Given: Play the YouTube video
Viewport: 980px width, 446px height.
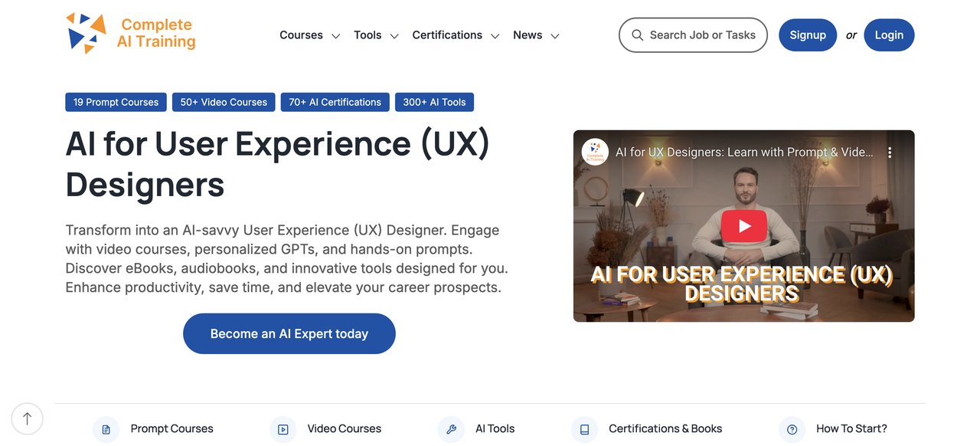Looking at the screenshot, I should 743,225.
